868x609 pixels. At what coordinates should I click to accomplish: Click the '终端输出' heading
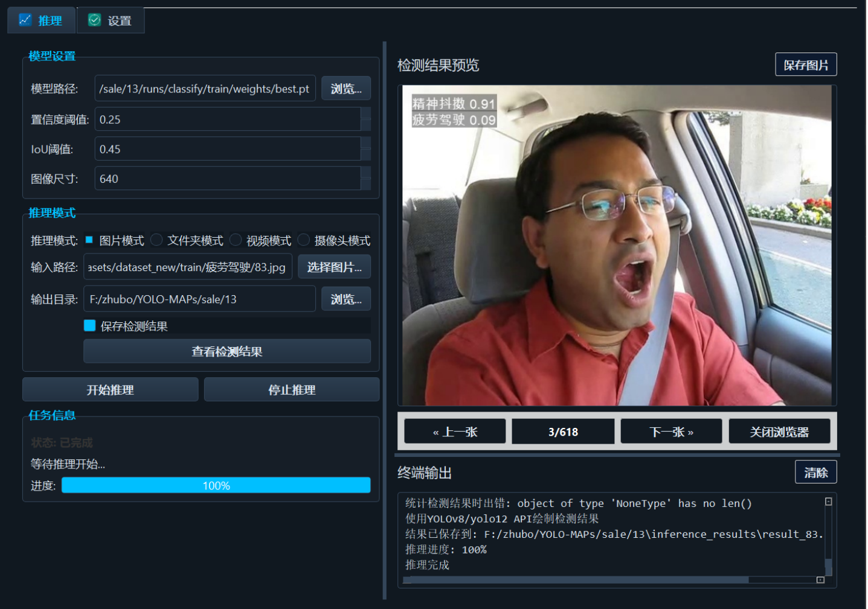click(425, 473)
